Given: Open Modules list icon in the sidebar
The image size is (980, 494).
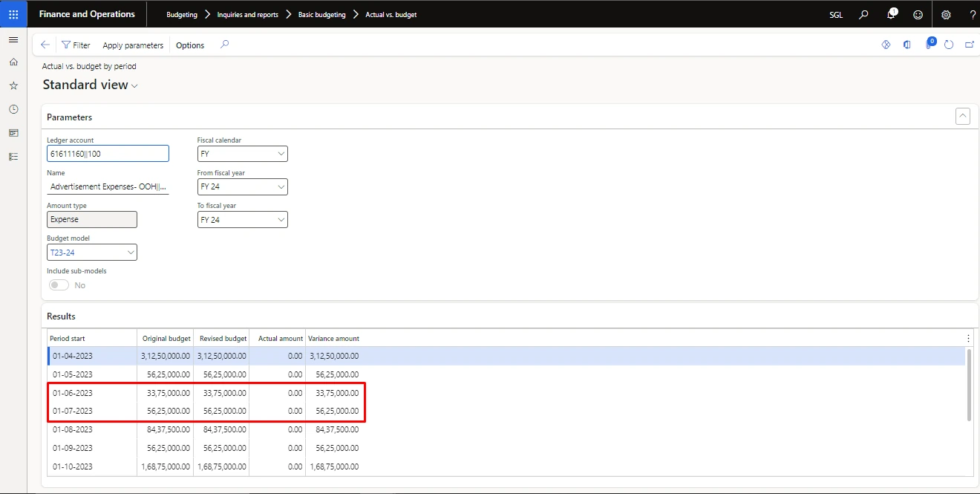Looking at the screenshot, I should click(13, 157).
